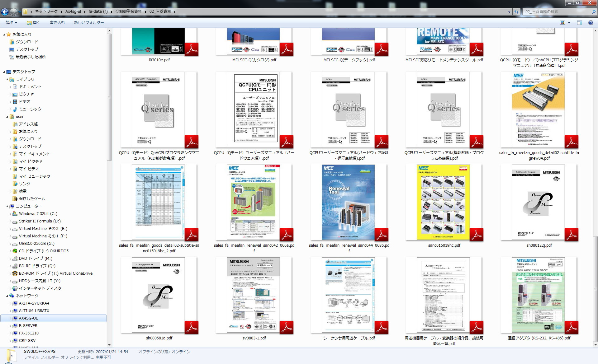Click the Forward navigation arrow

(x=13, y=12)
